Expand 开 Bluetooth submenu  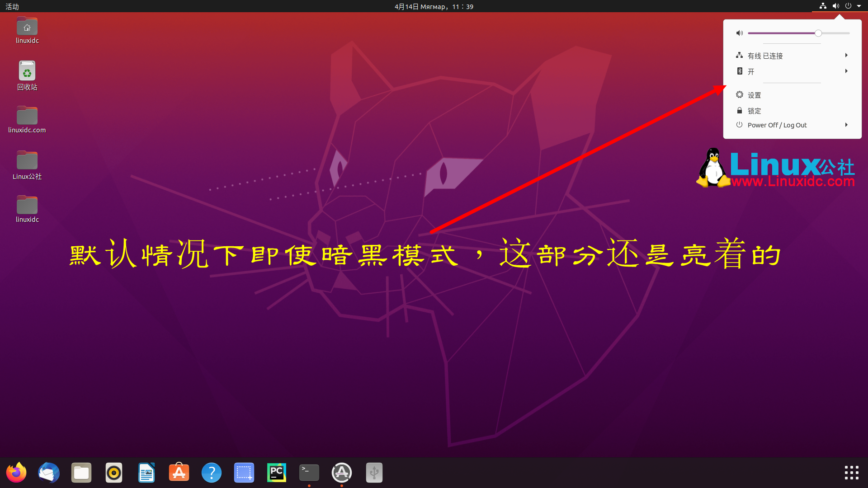847,71
